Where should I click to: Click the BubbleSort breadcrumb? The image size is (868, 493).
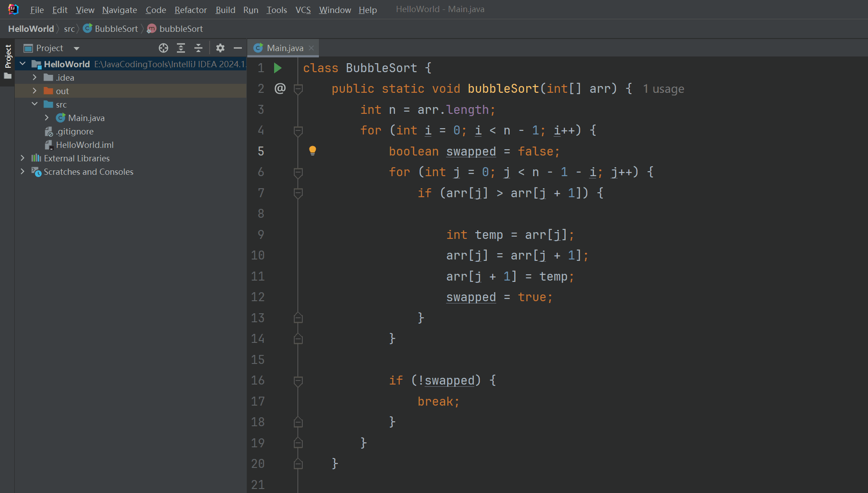[116, 29]
